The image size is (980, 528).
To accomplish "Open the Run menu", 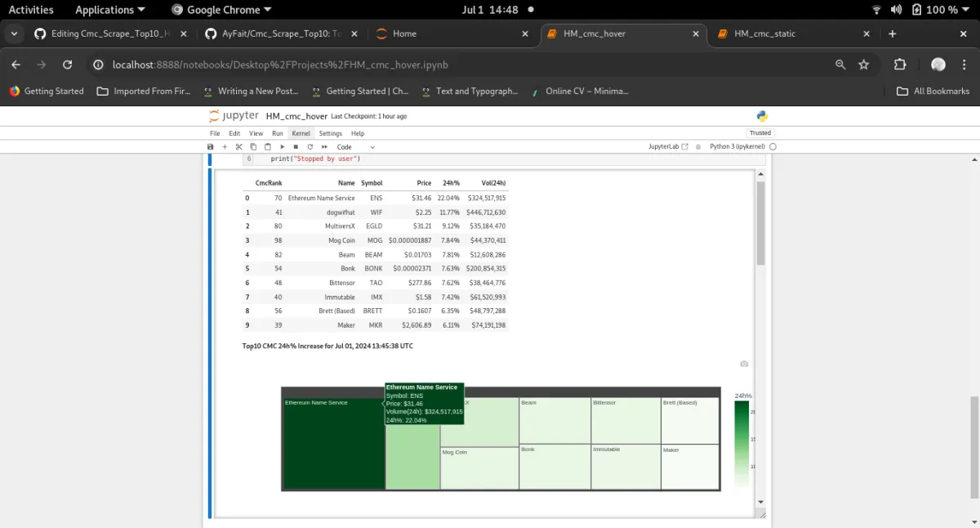I will point(278,133).
